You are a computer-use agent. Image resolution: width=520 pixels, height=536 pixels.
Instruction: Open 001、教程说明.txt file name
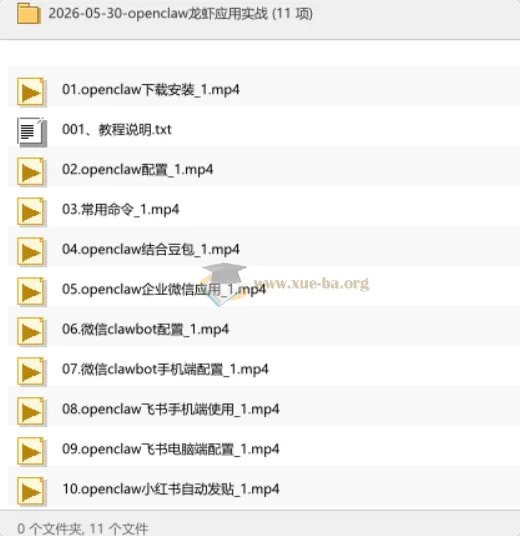coord(117,130)
